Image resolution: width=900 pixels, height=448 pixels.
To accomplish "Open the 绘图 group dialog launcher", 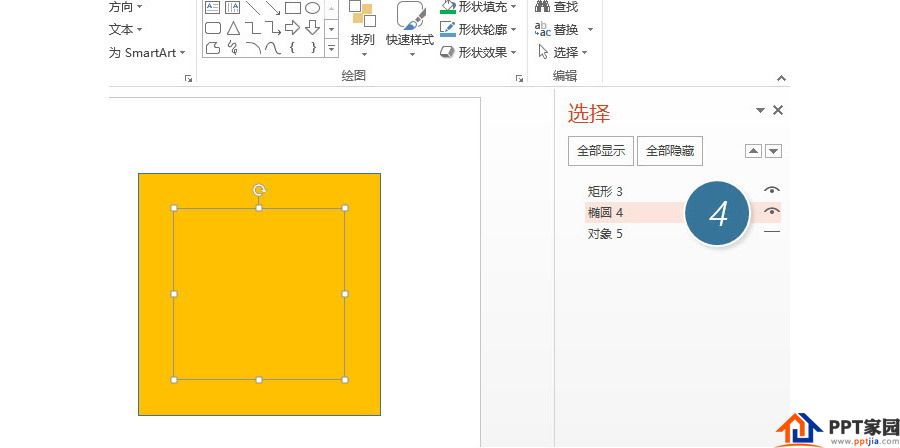I will tap(519, 79).
